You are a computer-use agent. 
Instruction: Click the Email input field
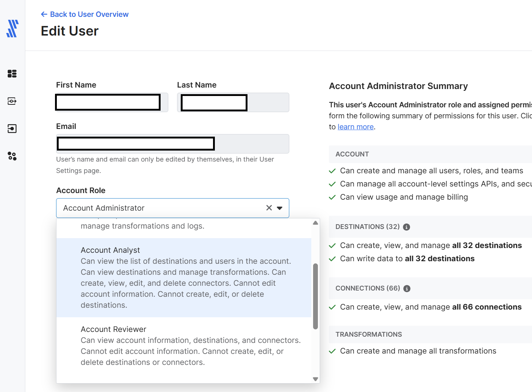tap(172, 144)
